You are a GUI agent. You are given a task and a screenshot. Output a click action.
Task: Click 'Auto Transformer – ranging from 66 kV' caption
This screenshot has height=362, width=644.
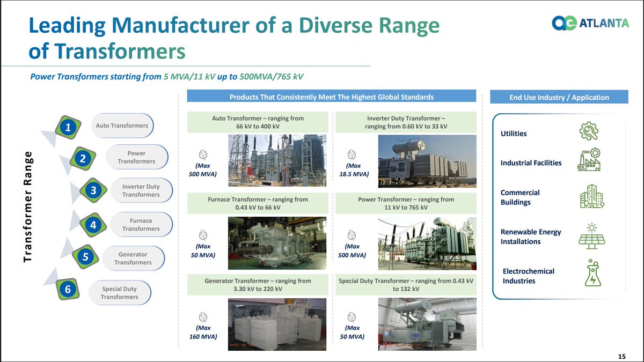pos(258,122)
